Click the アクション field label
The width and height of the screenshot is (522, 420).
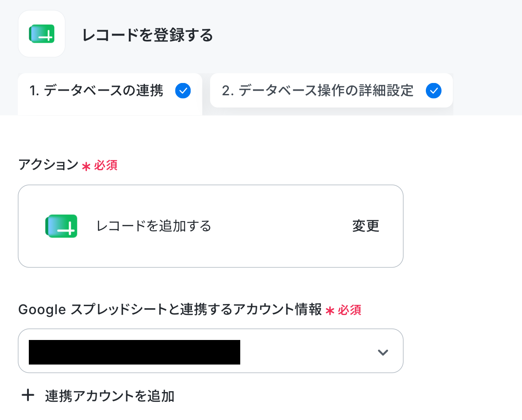(48, 165)
